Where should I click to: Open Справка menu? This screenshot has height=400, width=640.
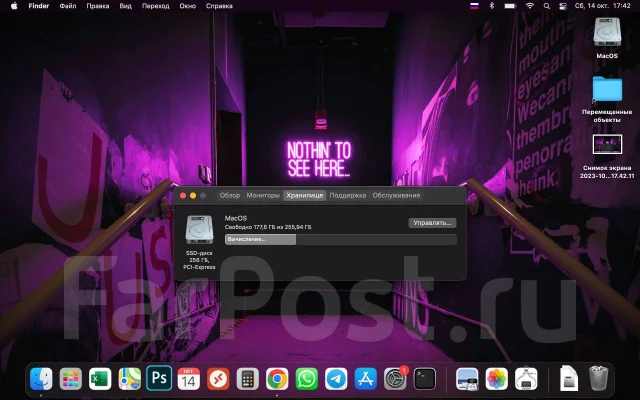(219, 6)
